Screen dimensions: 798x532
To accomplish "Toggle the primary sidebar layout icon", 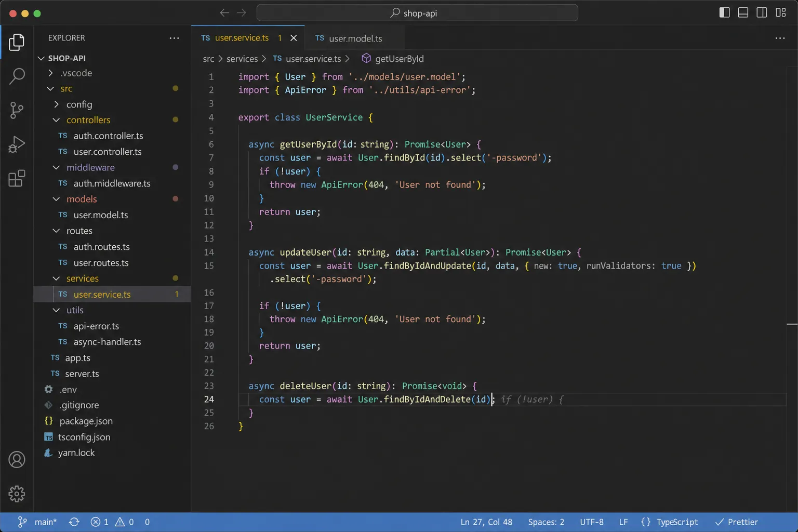I will [724, 12].
